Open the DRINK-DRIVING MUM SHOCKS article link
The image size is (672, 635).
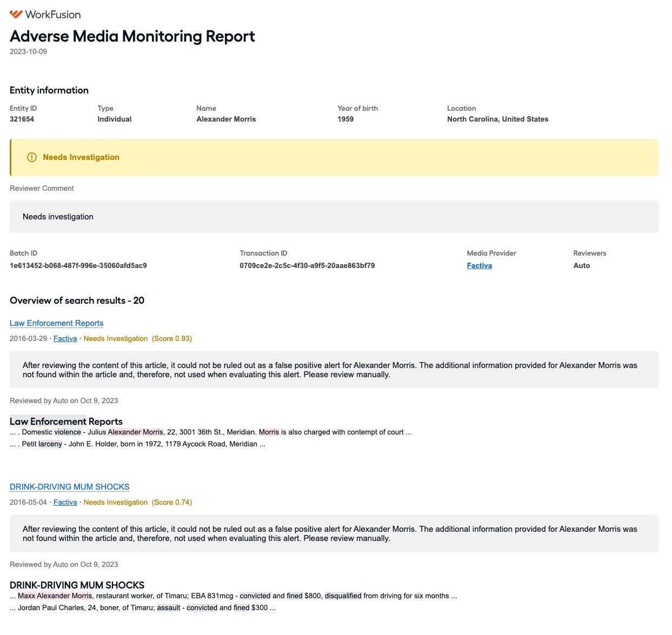click(x=69, y=487)
